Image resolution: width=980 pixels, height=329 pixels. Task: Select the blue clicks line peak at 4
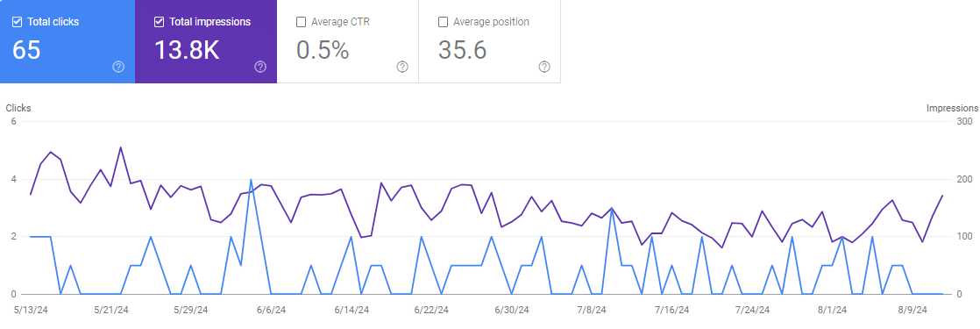tap(251, 180)
